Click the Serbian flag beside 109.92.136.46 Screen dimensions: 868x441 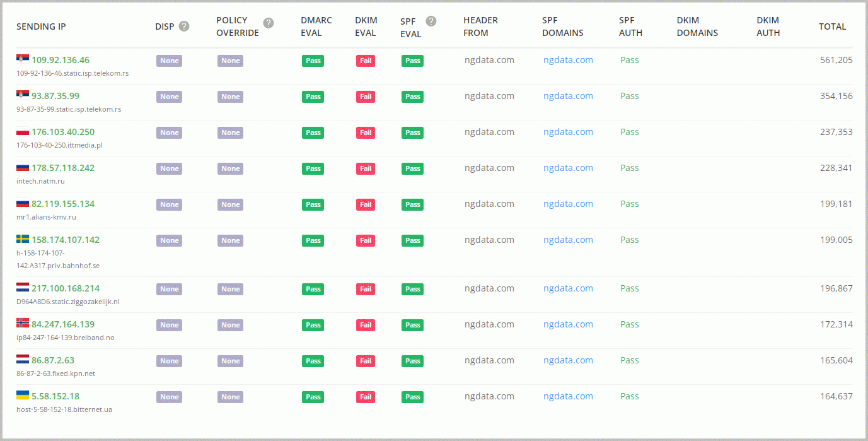(23, 59)
